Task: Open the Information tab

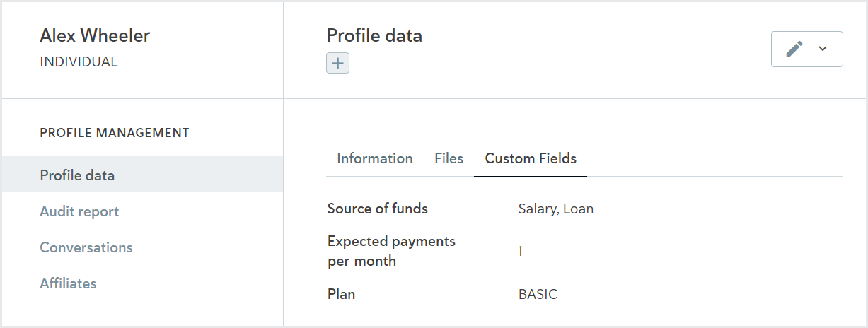Action: pos(375,158)
